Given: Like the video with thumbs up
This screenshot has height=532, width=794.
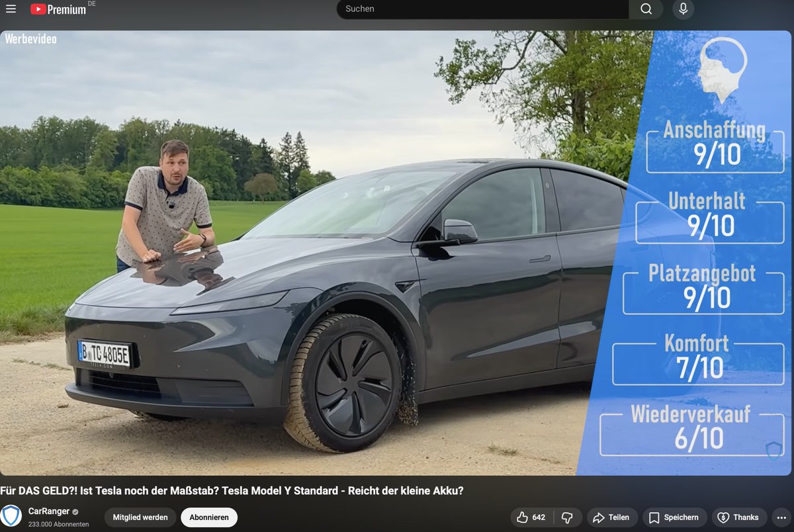Looking at the screenshot, I should (x=532, y=517).
